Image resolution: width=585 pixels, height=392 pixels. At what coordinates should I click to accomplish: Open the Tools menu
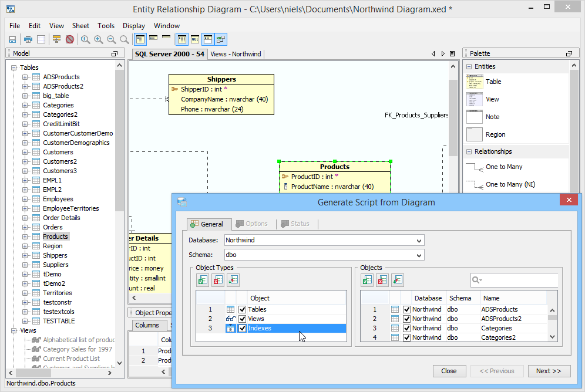tap(106, 26)
